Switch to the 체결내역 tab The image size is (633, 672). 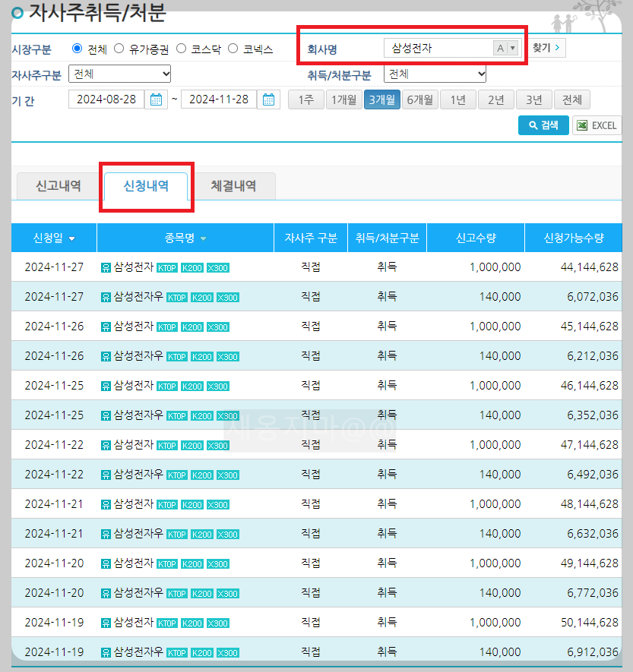[x=233, y=186]
